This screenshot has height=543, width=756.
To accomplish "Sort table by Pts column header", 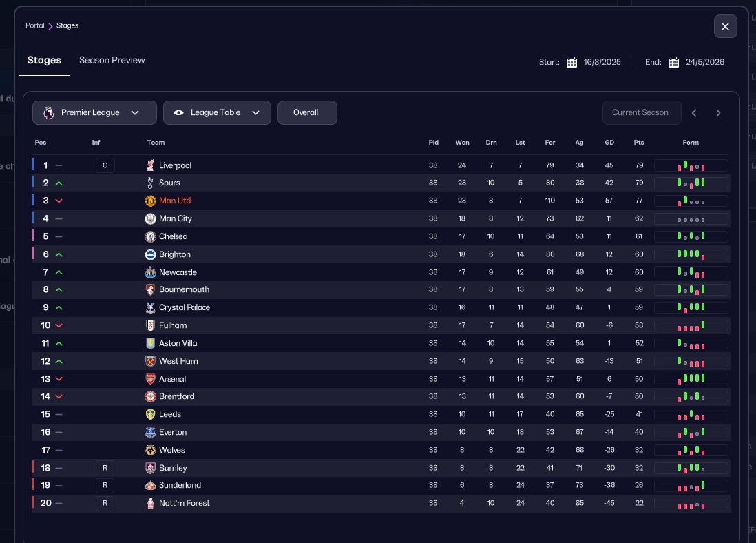I will 639,143.
